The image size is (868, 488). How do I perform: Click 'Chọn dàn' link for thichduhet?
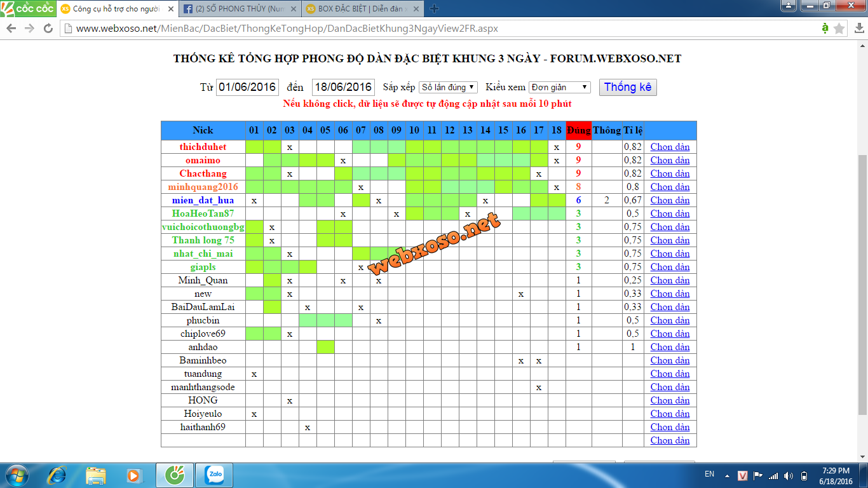(670, 147)
